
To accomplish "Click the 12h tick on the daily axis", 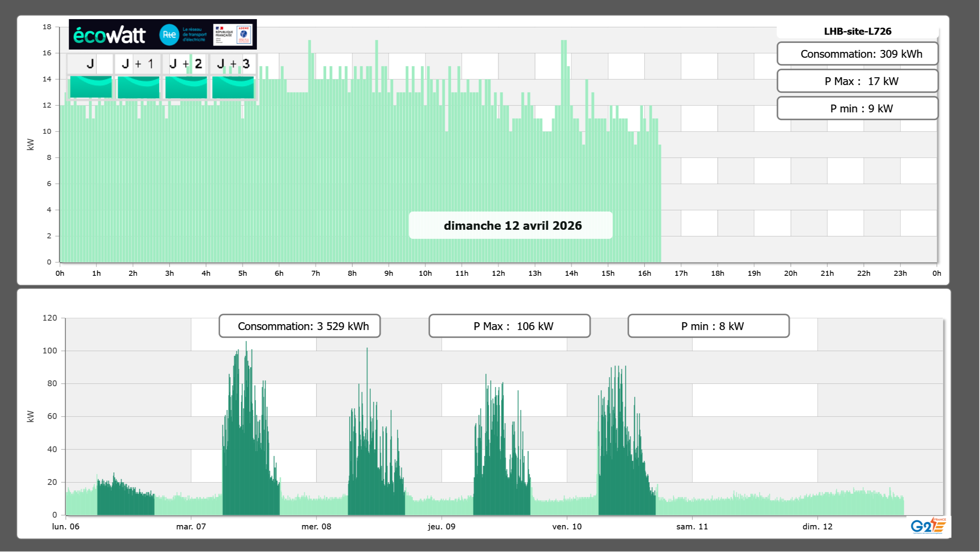I will coord(498,273).
